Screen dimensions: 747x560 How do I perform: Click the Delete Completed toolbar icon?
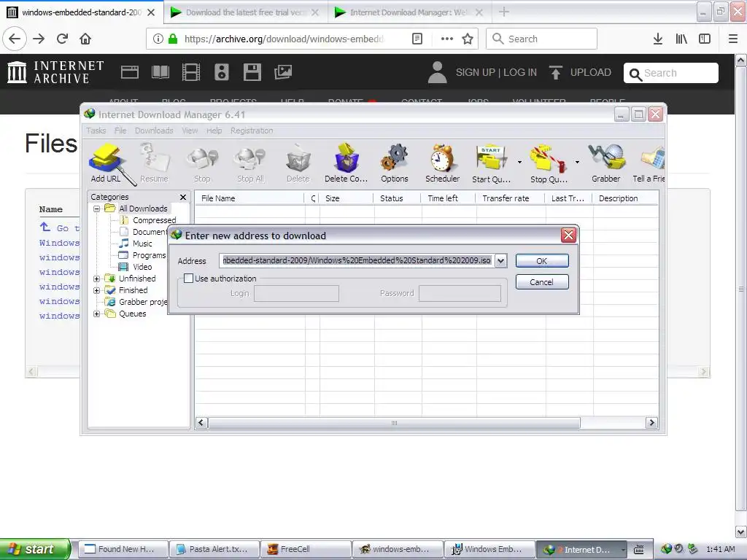click(347, 163)
